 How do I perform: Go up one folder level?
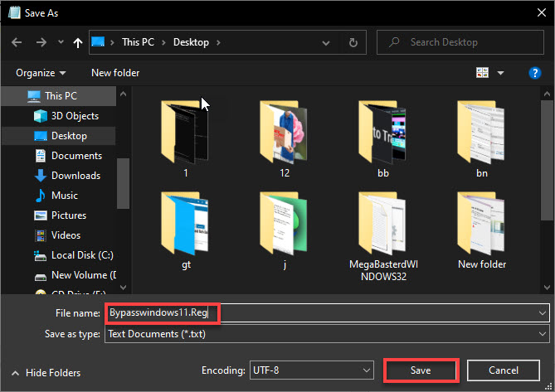pyautogui.click(x=78, y=43)
